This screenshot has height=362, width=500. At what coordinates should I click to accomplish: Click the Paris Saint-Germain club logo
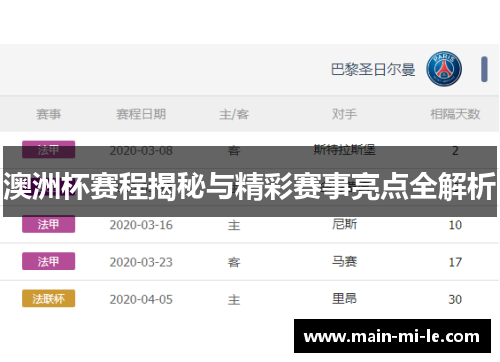(x=444, y=69)
